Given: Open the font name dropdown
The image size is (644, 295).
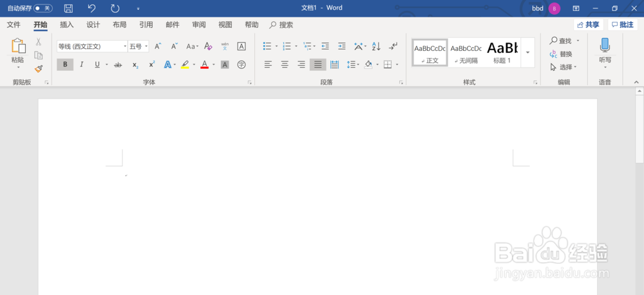Looking at the screenshot, I should (126, 46).
